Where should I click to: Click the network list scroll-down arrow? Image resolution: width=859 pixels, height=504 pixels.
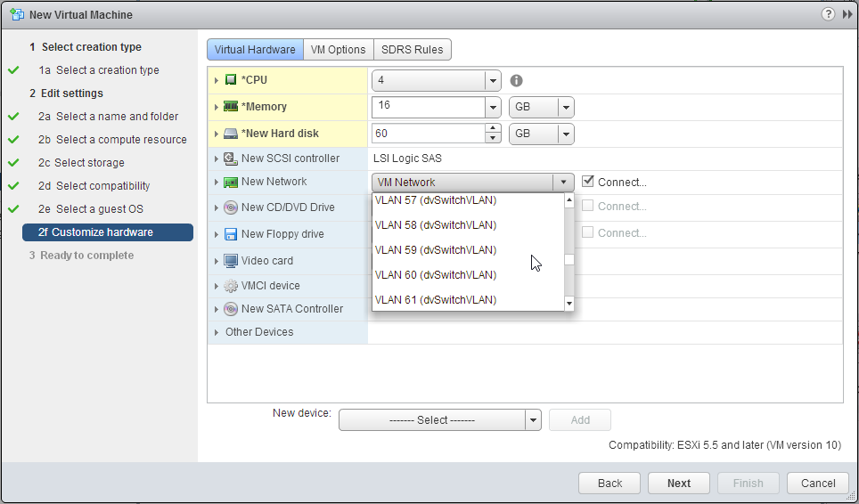[569, 303]
